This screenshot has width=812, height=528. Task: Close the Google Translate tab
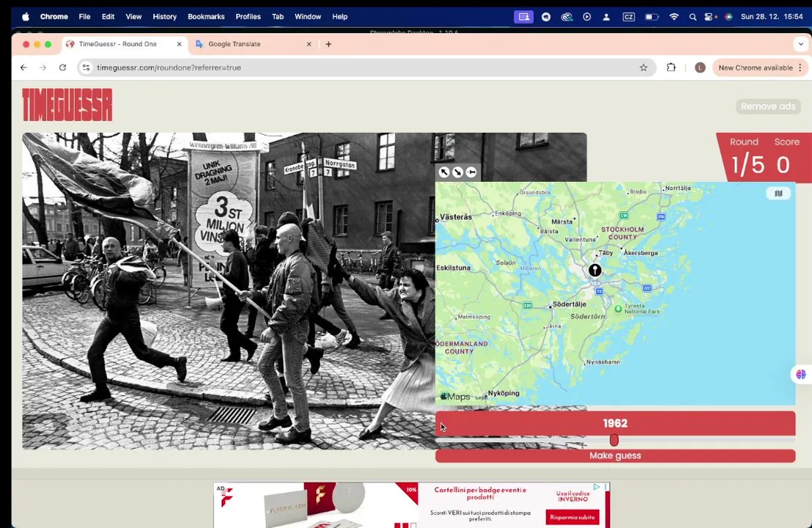tap(309, 44)
